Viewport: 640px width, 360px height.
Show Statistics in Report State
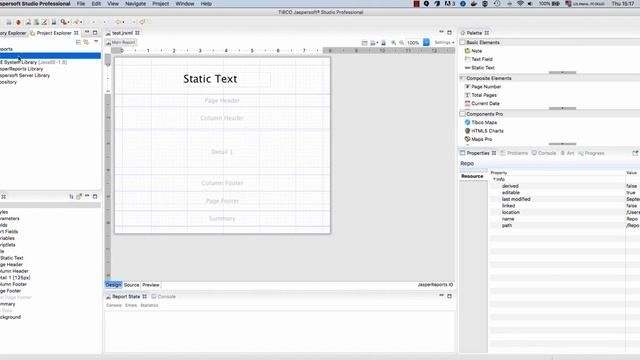point(149,305)
